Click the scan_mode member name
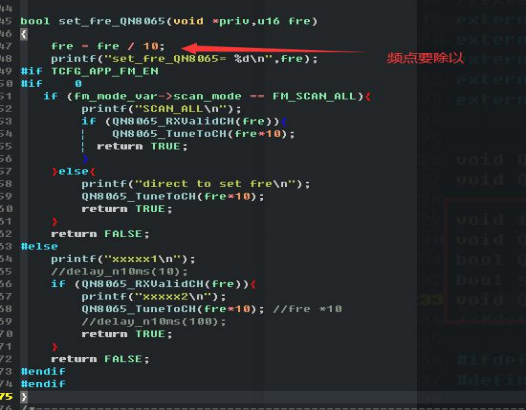Screen dimensions: 526x410 [x=207, y=96]
